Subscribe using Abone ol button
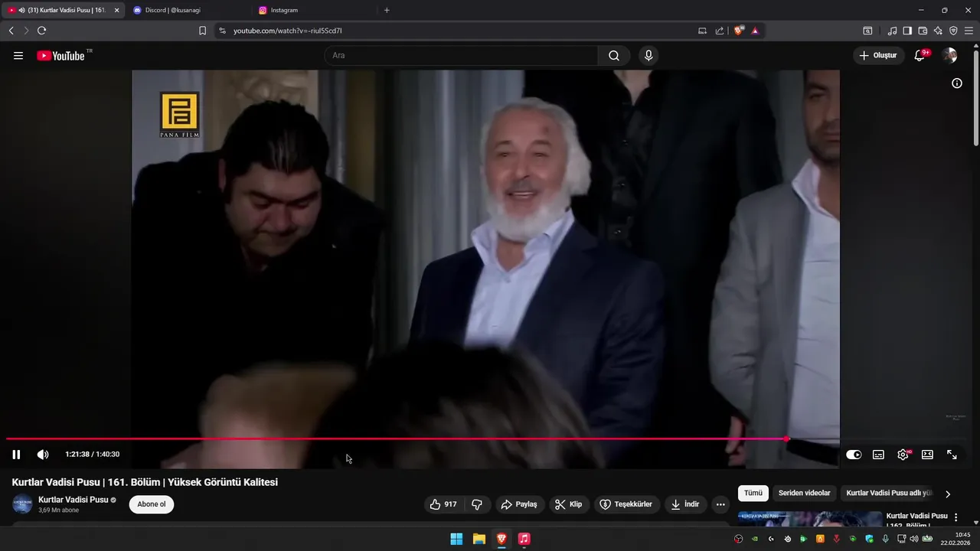This screenshot has width=980, height=551. click(152, 504)
